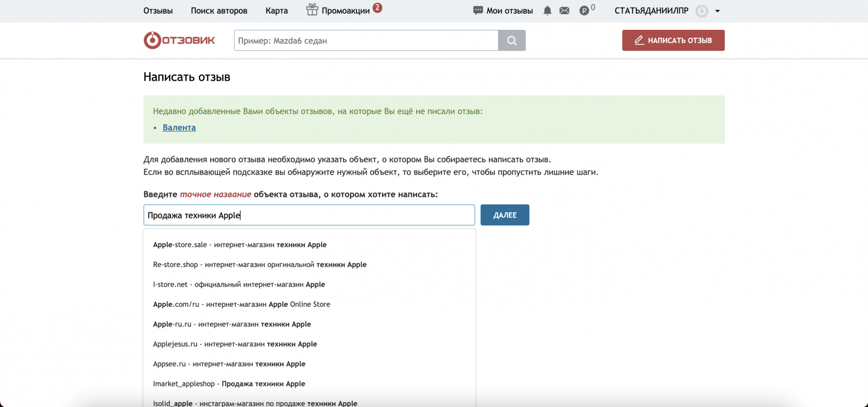868x407 pixels.
Task: Pick the Apple.com/ru Apple Online Store suggestion
Action: click(x=309, y=305)
